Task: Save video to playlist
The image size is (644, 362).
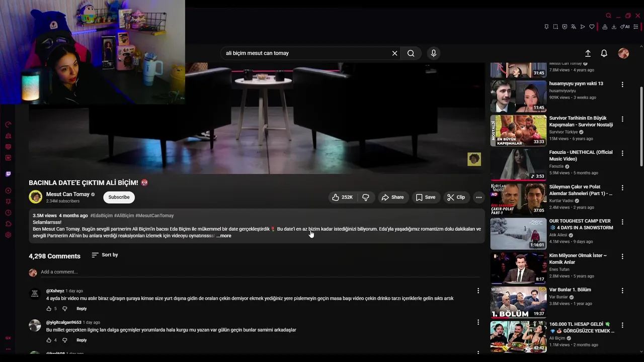Action: pyautogui.click(x=426, y=198)
